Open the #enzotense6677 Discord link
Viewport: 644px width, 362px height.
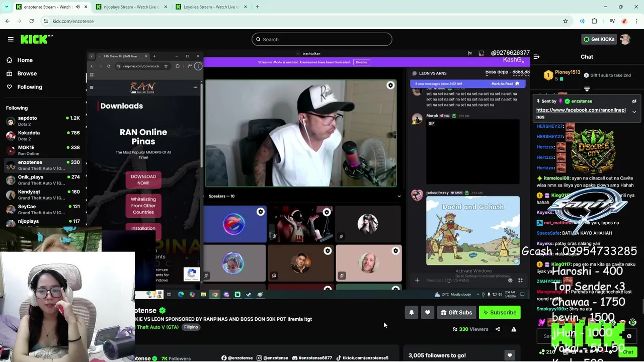(x=312, y=358)
